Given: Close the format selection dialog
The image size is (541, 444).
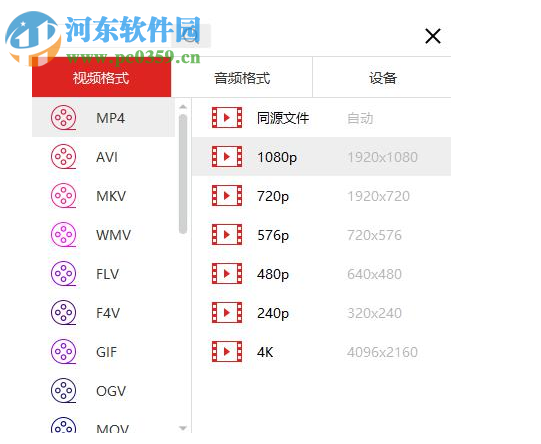Looking at the screenshot, I should click(x=433, y=36).
